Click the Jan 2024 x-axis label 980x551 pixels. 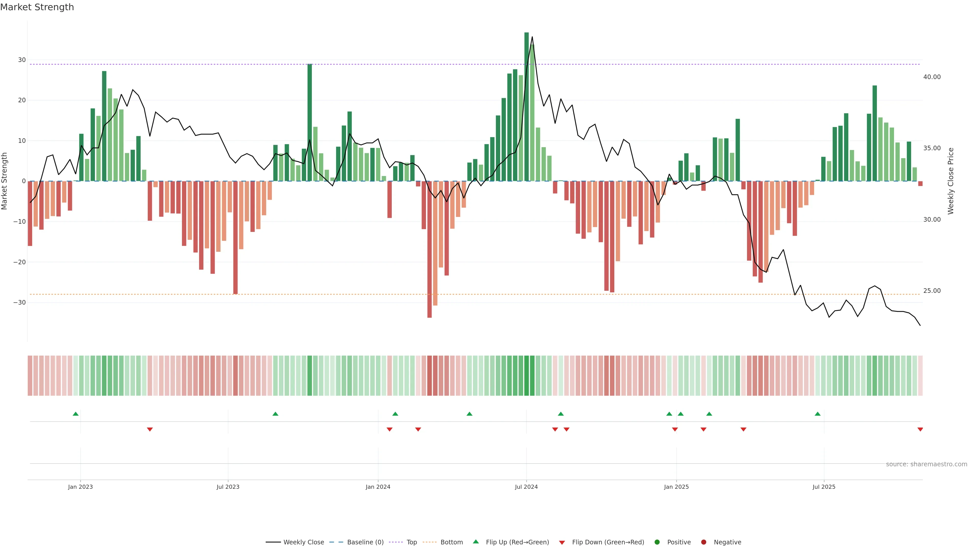[378, 487]
